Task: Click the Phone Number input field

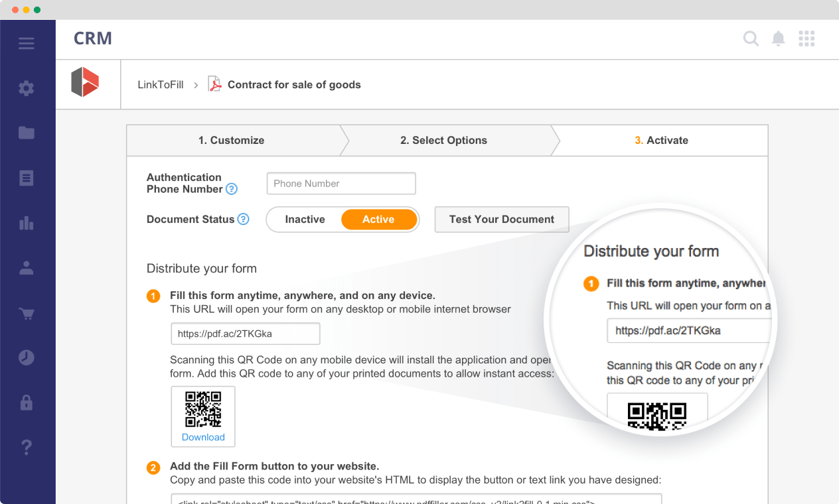Action: (341, 184)
